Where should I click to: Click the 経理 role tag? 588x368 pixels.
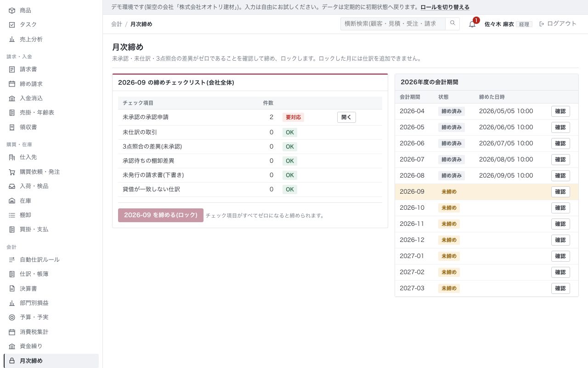click(x=524, y=24)
